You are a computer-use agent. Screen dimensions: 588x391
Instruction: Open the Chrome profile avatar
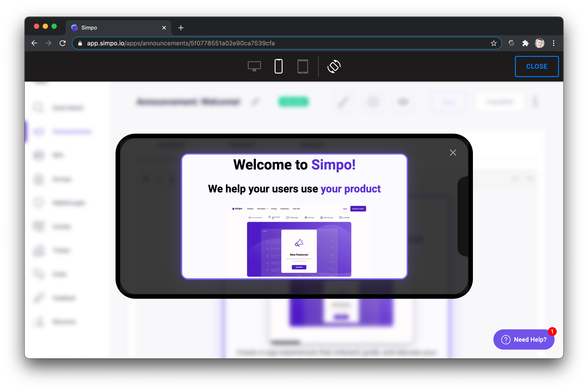[x=539, y=43]
